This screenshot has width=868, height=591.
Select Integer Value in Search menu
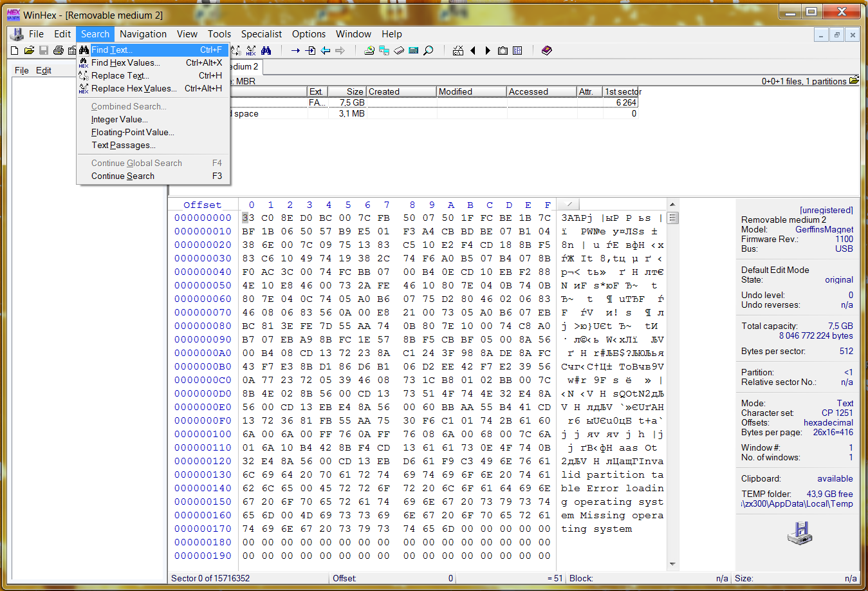pyautogui.click(x=153, y=119)
